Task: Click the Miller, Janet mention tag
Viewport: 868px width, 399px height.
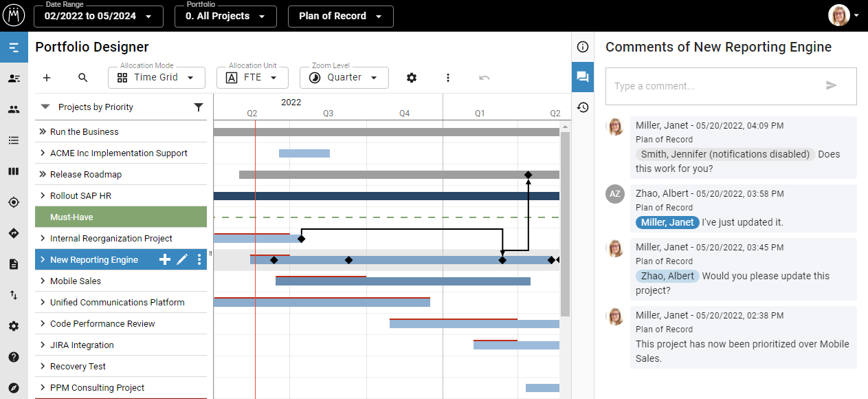Action: pos(667,222)
